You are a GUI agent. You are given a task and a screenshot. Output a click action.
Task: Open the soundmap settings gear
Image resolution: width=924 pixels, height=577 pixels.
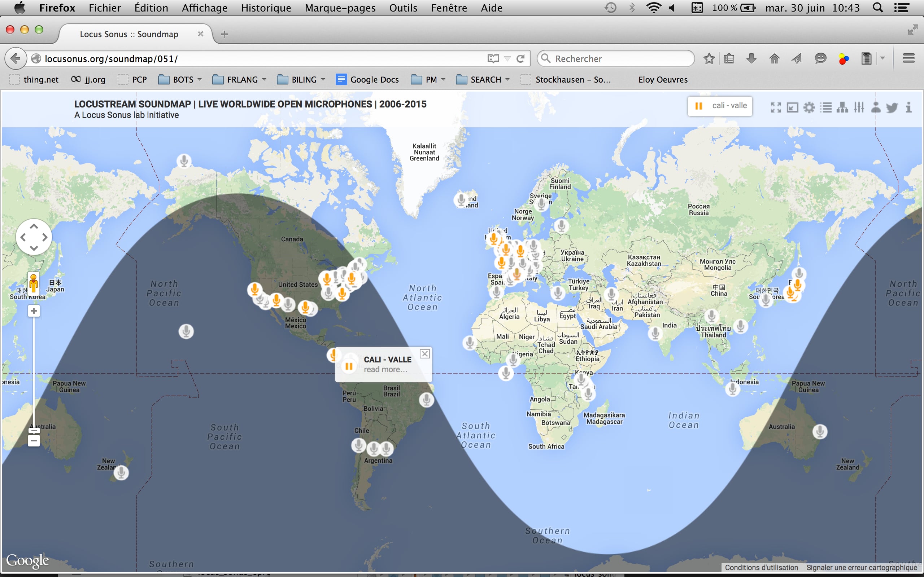809,107
